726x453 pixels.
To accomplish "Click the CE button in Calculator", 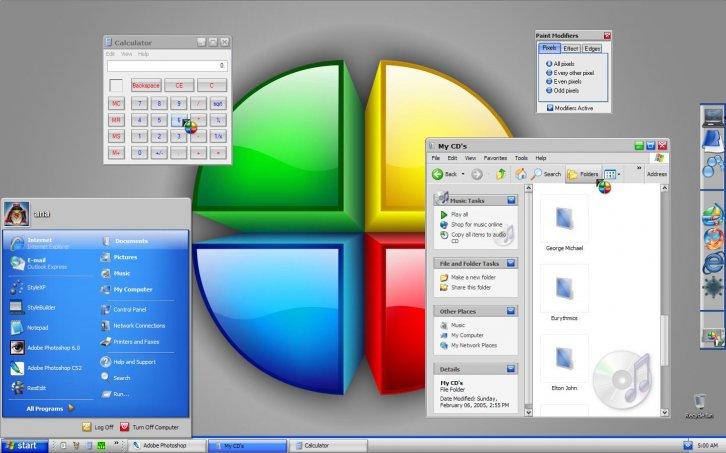I will (179, 85).
